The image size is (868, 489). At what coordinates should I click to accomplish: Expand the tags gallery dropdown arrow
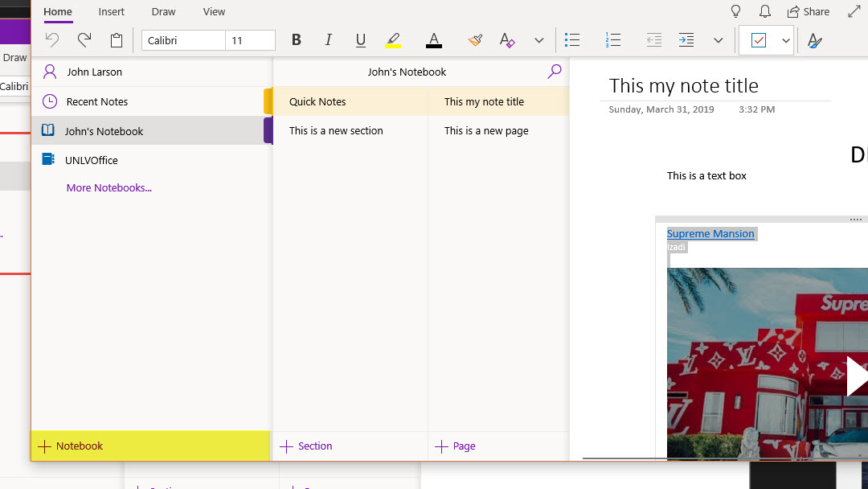pyautogui.click(x=786, y=40)
